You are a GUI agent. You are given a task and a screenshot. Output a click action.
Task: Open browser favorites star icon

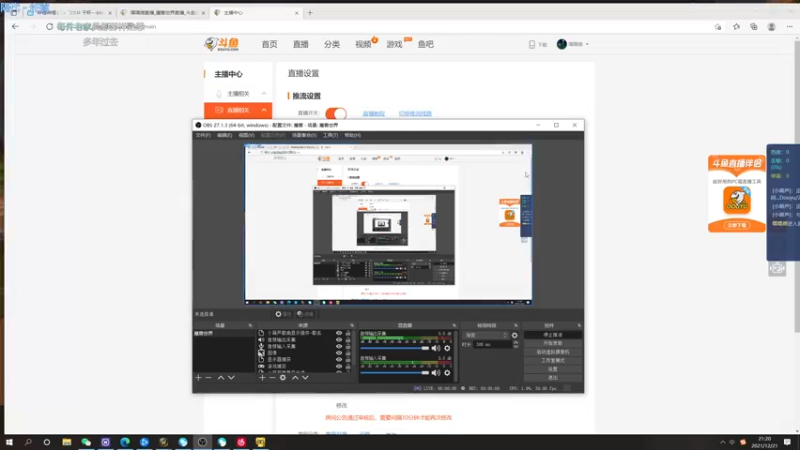(736, 27)
